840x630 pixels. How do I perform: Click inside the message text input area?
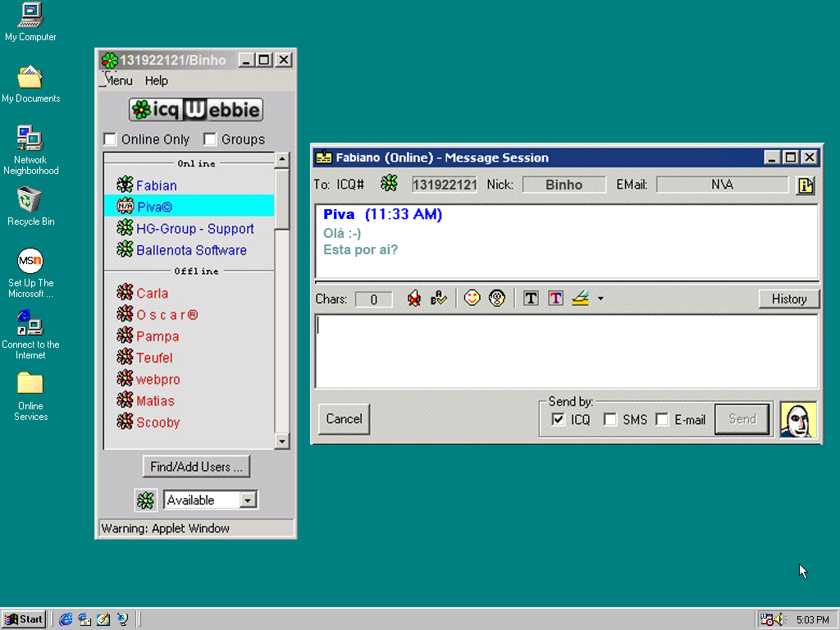pyautogui.click(x=566, y=351)
